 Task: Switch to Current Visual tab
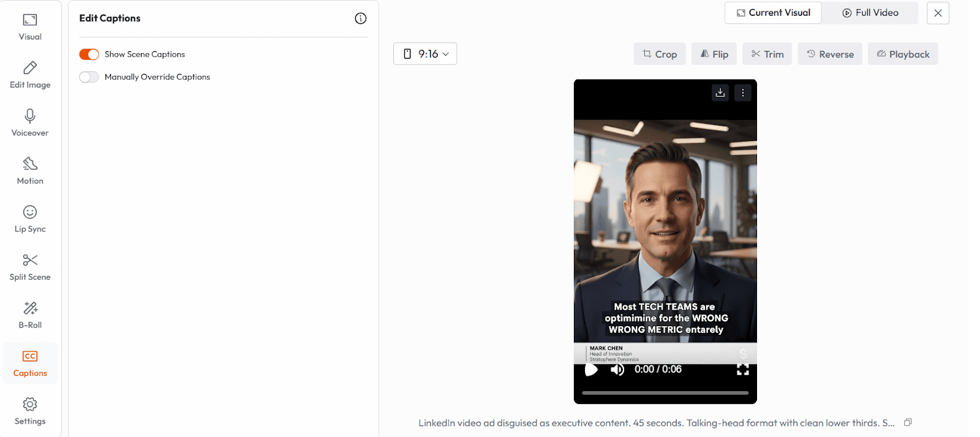pyautogui.click(x=773, y=13)
